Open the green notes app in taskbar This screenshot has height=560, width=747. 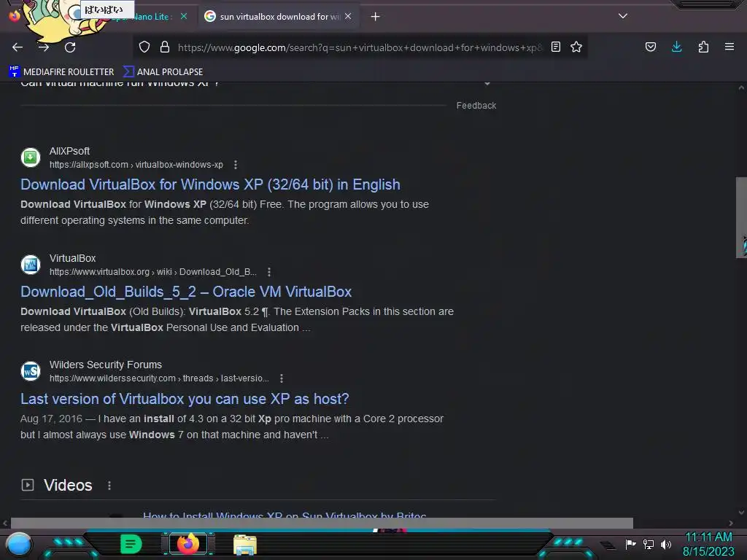point(131,544)
